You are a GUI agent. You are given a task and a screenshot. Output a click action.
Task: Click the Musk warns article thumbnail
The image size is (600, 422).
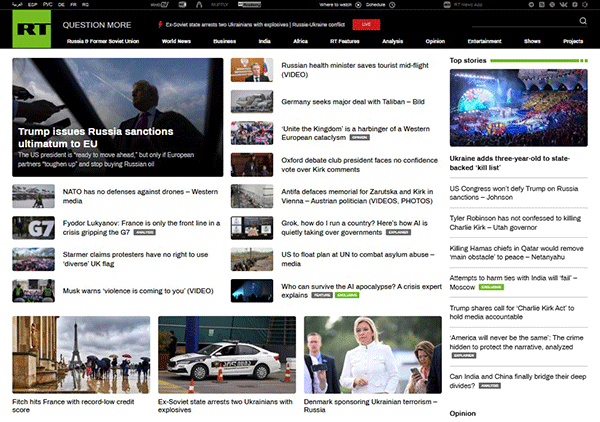33,291
